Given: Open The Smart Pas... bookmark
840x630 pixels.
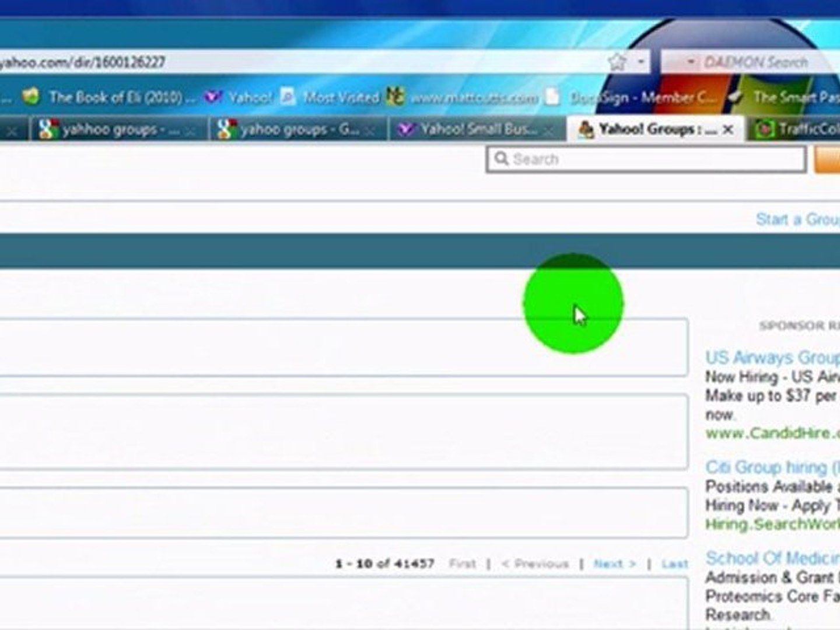Looking at the screenshot, I should (x=796, y=97).
